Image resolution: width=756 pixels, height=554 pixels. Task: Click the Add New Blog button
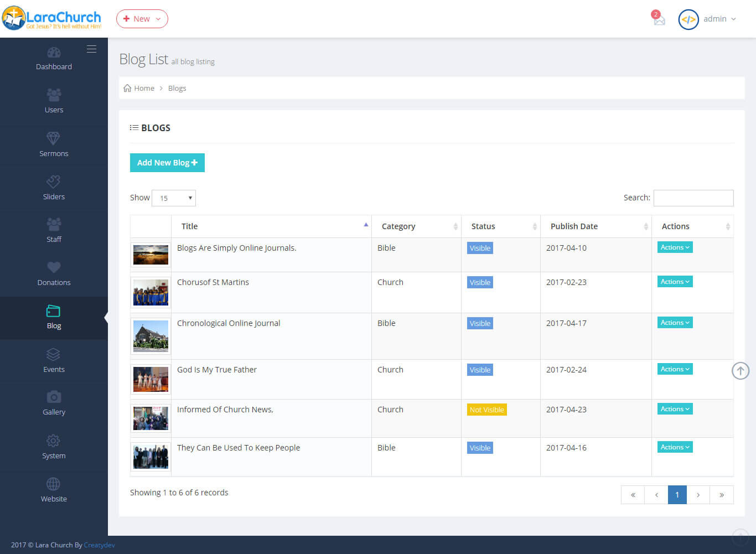pyautogui.click(x=167, y=163)
